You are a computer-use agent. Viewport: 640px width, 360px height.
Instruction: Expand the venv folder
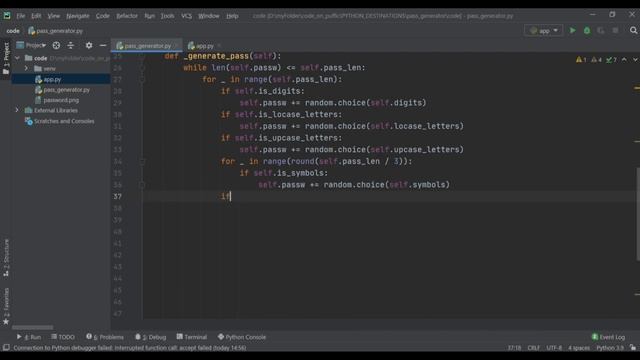point(27,69)
